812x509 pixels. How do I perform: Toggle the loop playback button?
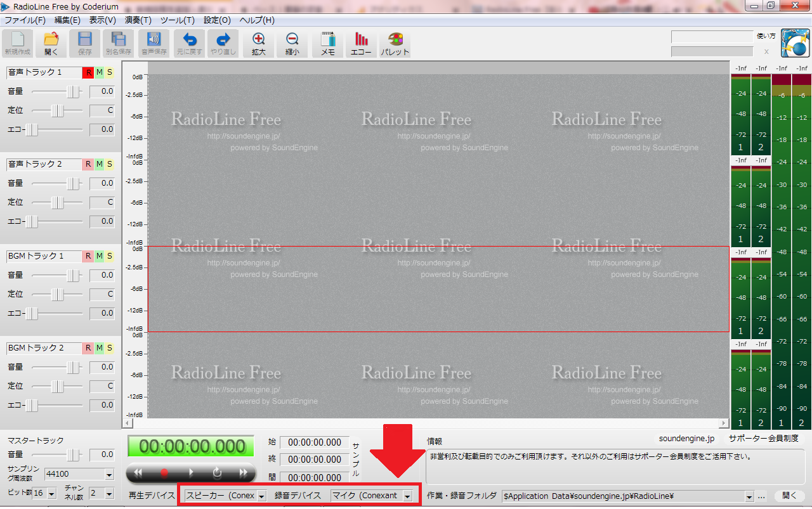click(x=217, y=473)
